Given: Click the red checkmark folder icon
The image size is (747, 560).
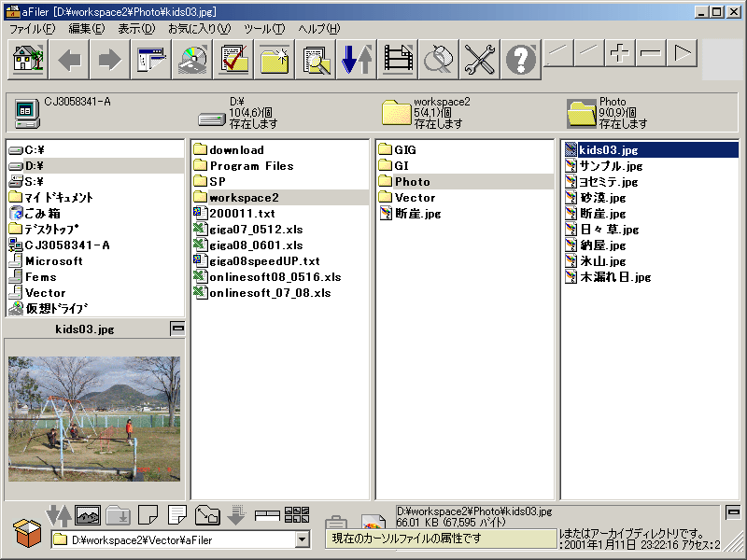Looking at the screenshot, I should 233,59.
